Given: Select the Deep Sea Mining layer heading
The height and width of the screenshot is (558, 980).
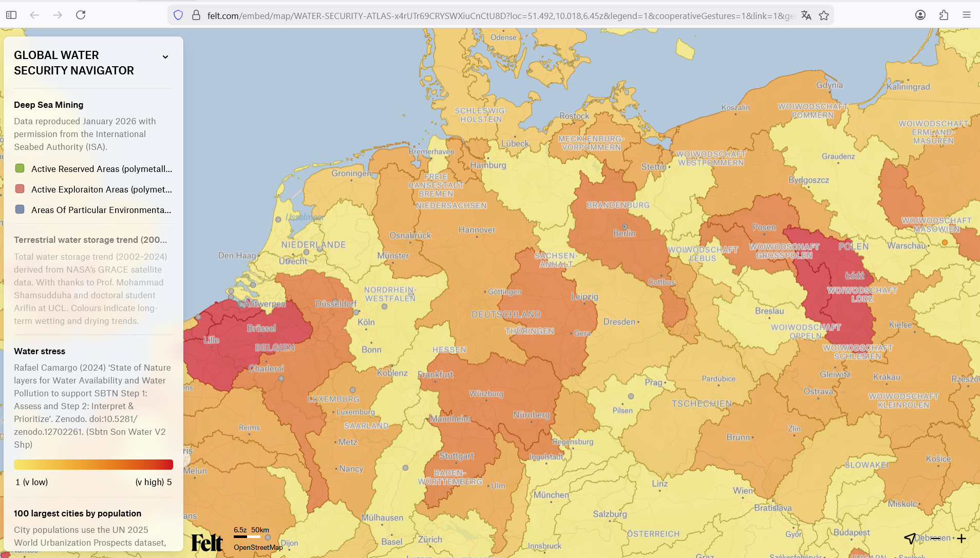Looking at the screenshot, I should point(48,105).
